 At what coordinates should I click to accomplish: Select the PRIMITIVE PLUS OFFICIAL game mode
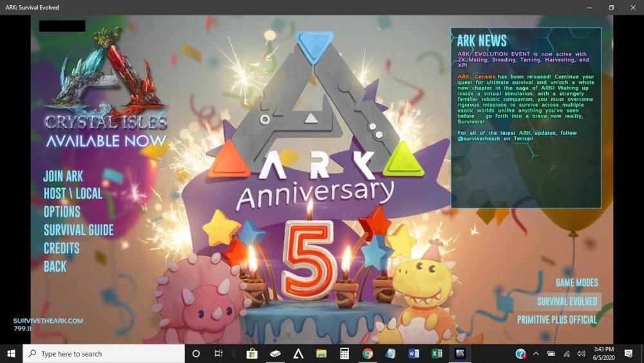point(557,320)
